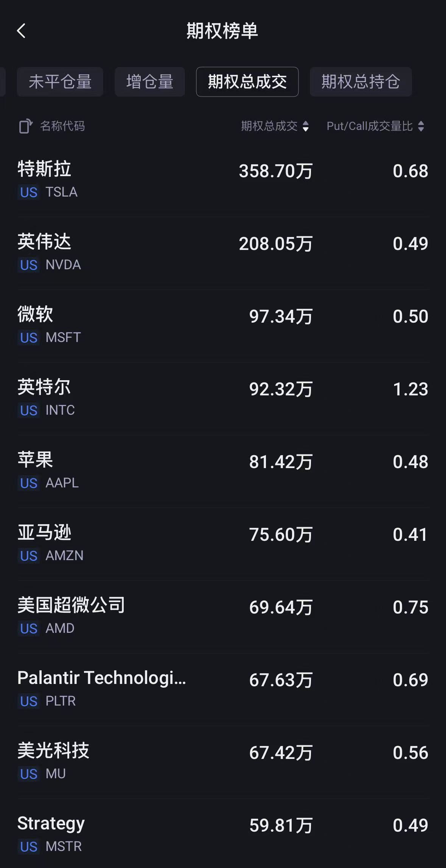Viewport: 446px width, 868px height.
Task: Select the 微软 MSFT row
Action: 223,325
